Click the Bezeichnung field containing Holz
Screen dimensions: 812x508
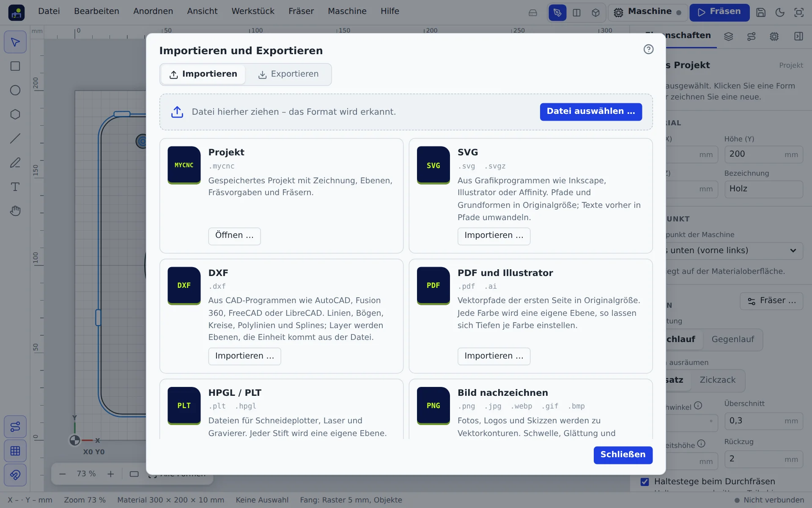click(x=763, y=189)
